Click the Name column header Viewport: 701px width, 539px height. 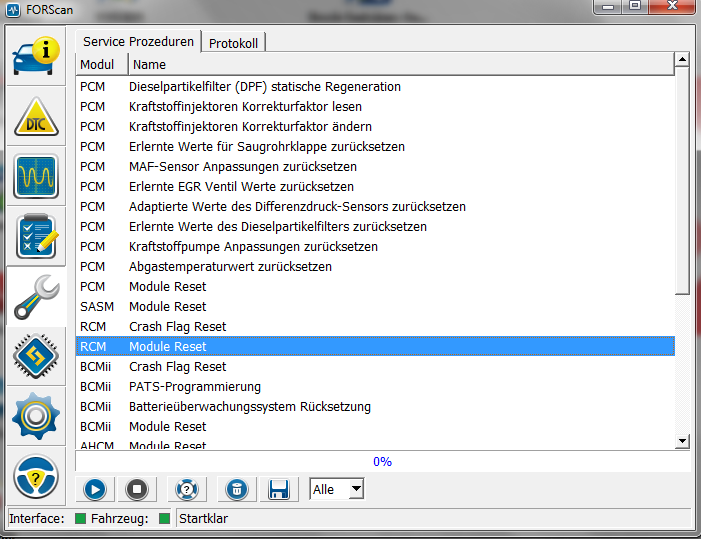tap(400, 65)
